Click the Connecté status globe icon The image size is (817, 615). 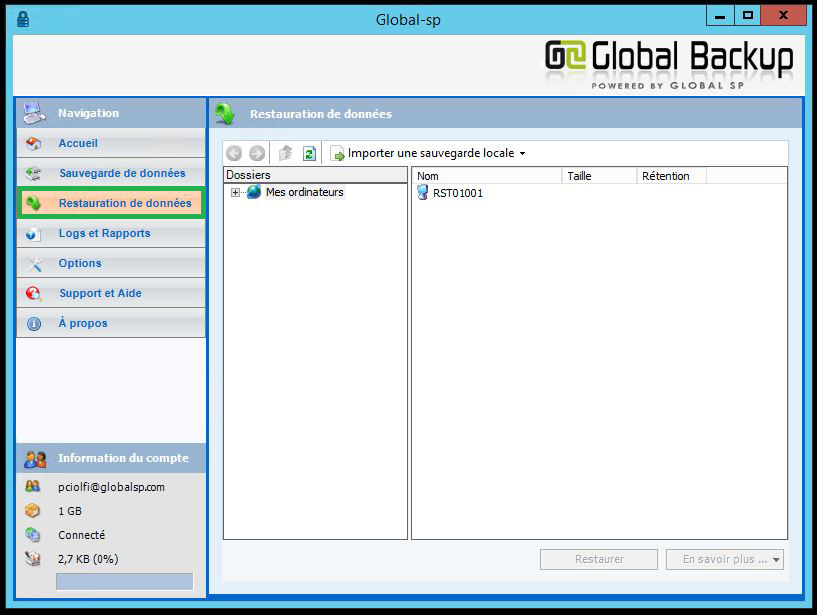32,534
